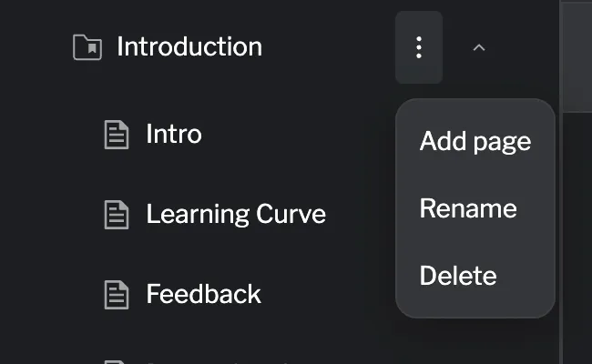Open the Intro page

click(174, 135)
